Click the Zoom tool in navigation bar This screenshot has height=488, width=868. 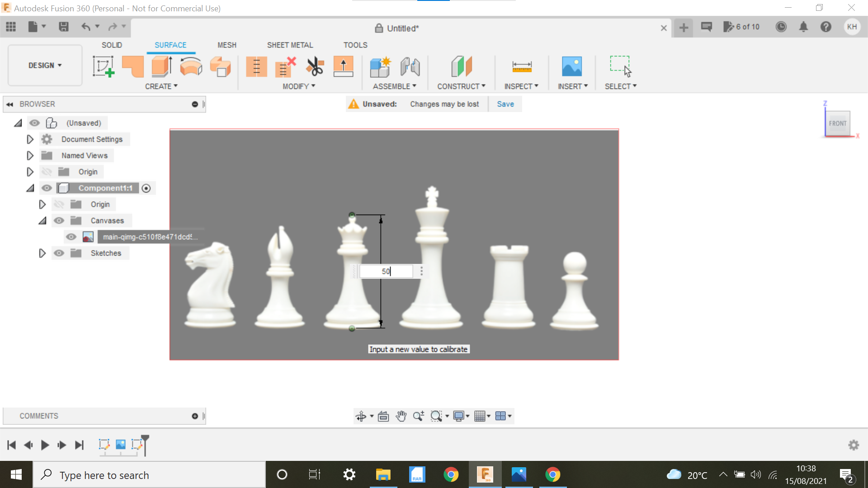[x=418, y=416]
